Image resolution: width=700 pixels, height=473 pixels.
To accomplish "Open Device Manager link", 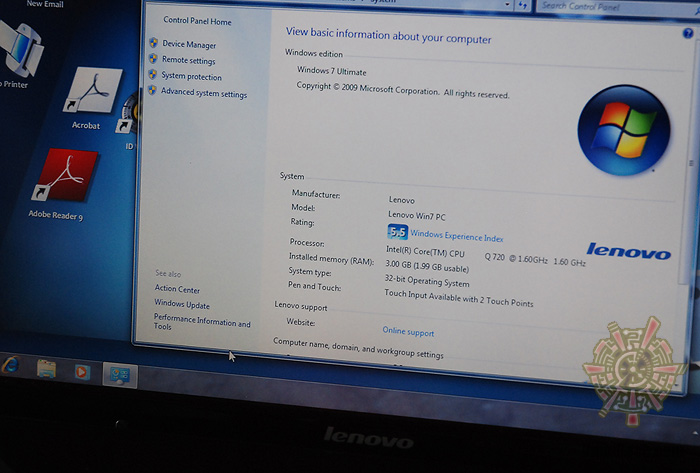I will tap(189, 45).
